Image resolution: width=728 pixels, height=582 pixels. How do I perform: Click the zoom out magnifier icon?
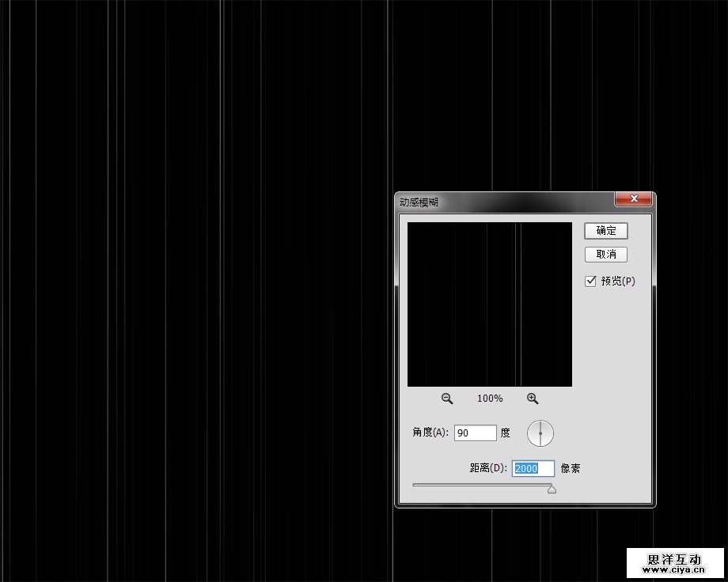point(447,399)
